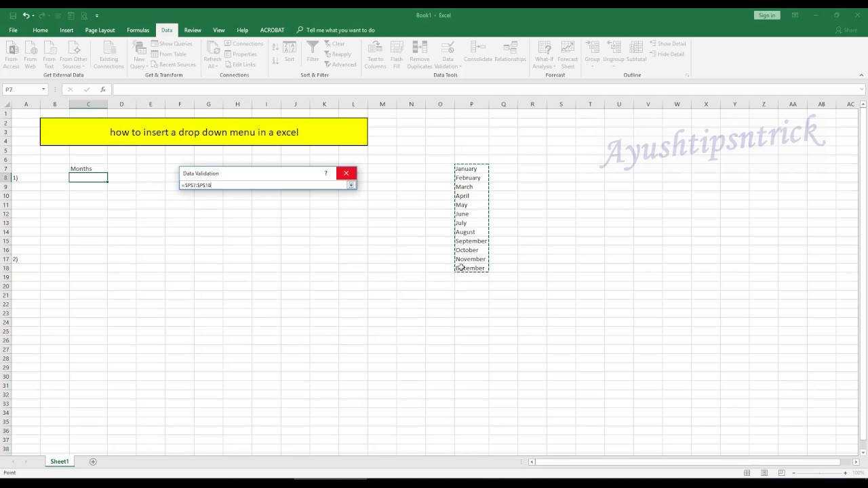This screenshot has height=488, width=868.
Task: Click Edit Links in Connections group
Action: 240,64
